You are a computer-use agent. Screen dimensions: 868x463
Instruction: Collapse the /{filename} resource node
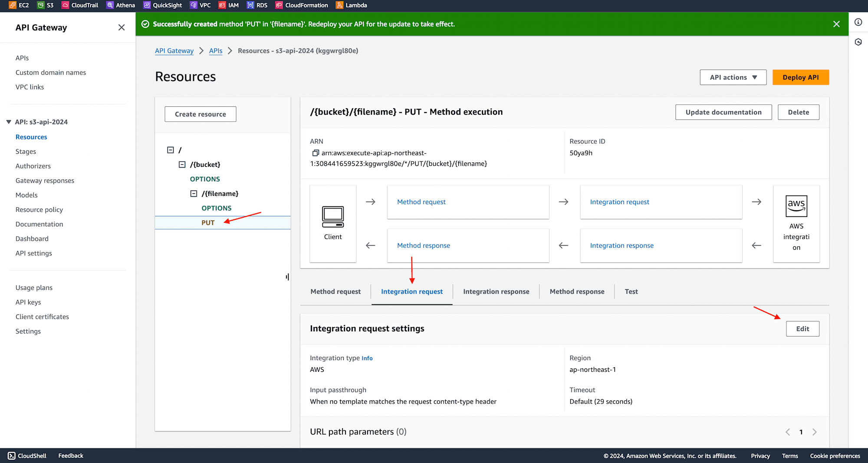[x=194, y=194]
